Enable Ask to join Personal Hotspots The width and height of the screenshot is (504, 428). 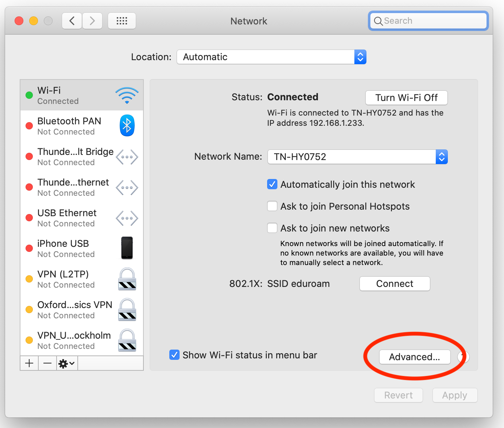(x=272, y=206)
